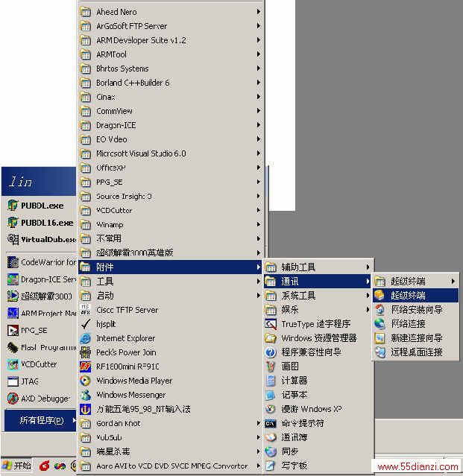Click the PUBDL.exe icon in Start menu

click(13, 206)
